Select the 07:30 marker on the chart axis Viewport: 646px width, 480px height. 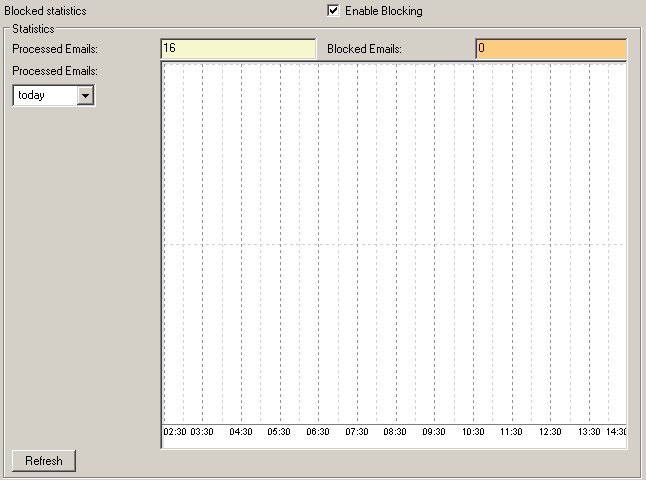(357, 432)
